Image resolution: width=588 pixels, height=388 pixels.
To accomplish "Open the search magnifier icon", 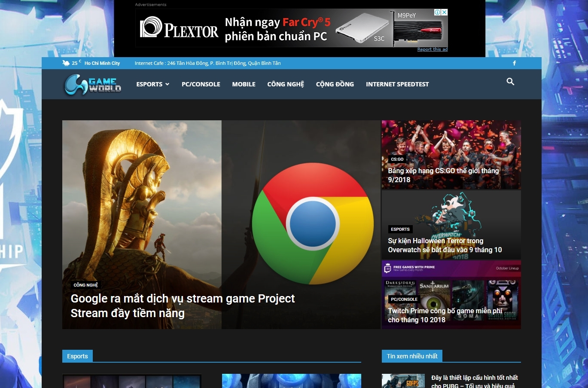I will click(510, 82).
